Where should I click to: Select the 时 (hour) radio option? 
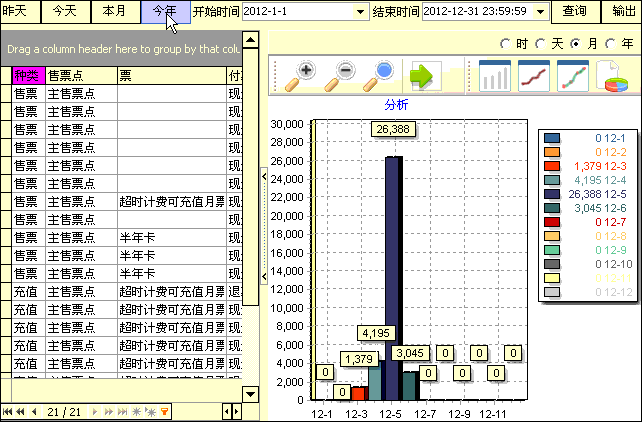click(507, 44)
